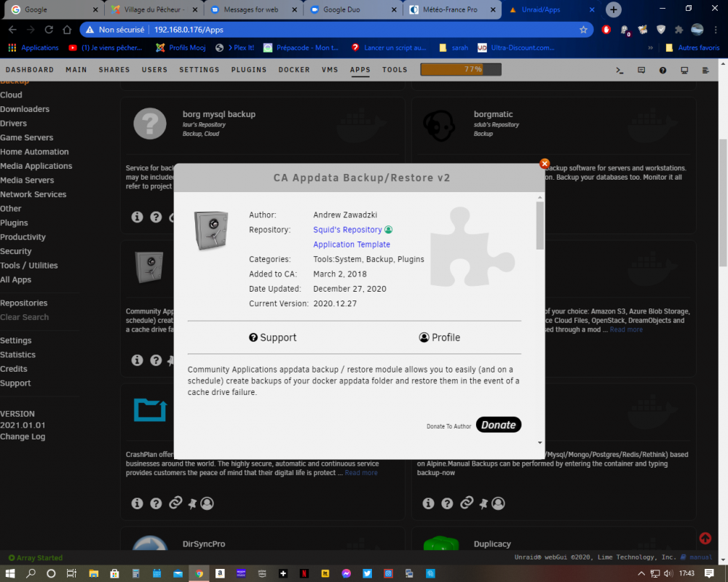The width and height of the screenshot is (728, 582).
Task: Click the safe icon in popup
Action: point(211,230)
